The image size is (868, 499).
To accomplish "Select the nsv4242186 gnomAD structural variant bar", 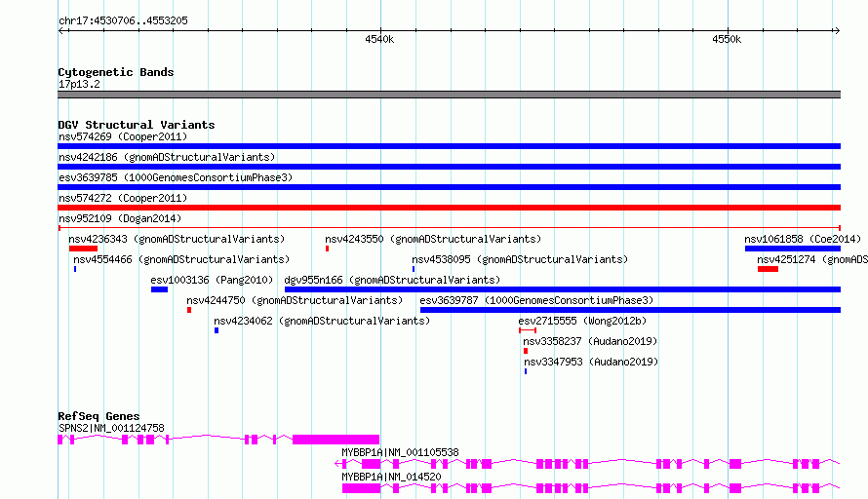I will [x=449, y=167].
